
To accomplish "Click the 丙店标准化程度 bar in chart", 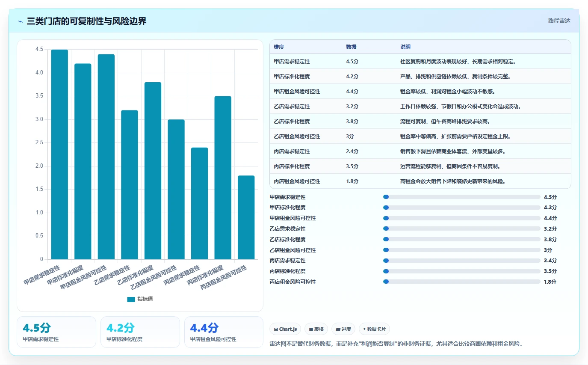I will click(x=223, y=178).
